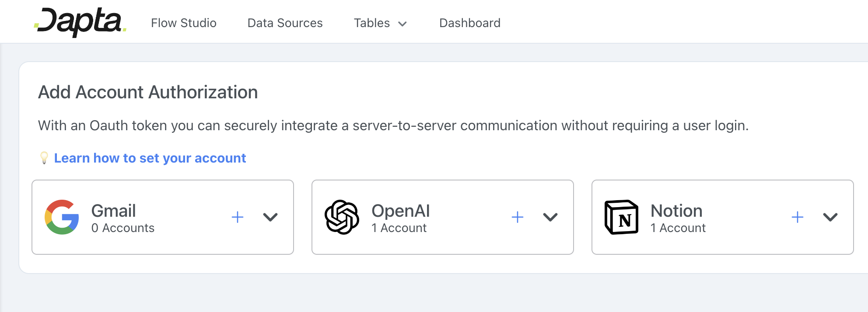Navigate to the Dashboard
Viewport: 868px width, 312px height.
point(469,23)
